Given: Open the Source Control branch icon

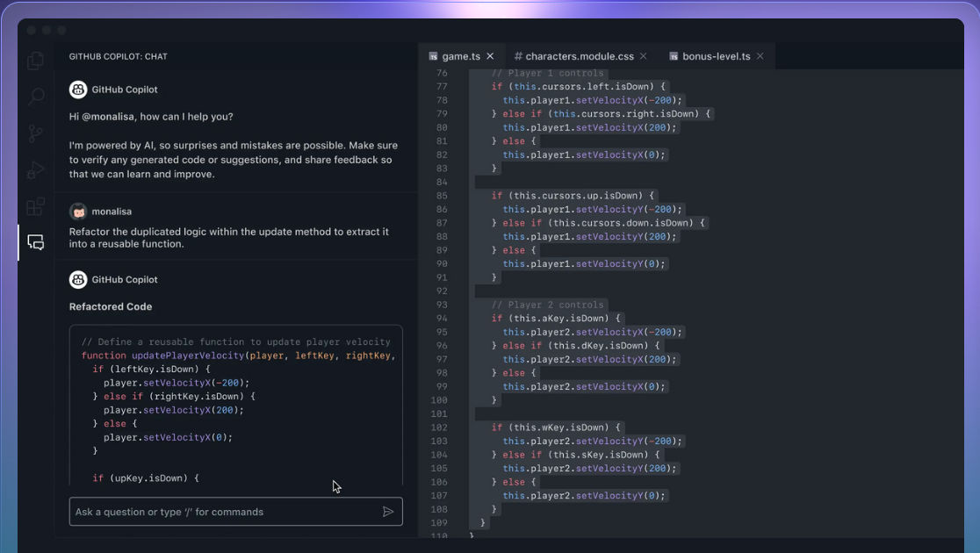Looking at the screenshot, I should [36, 133].
